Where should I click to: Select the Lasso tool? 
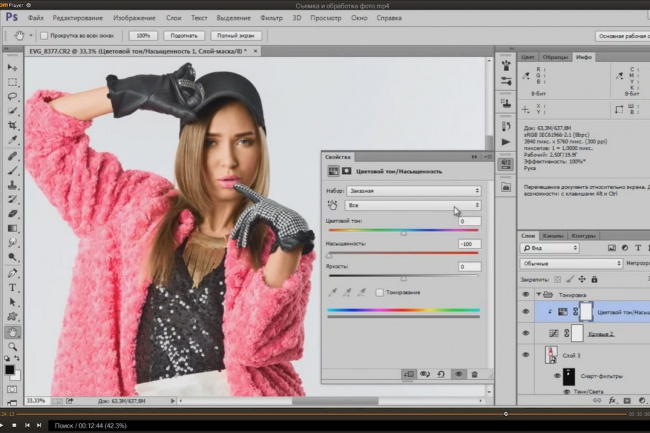12,97
